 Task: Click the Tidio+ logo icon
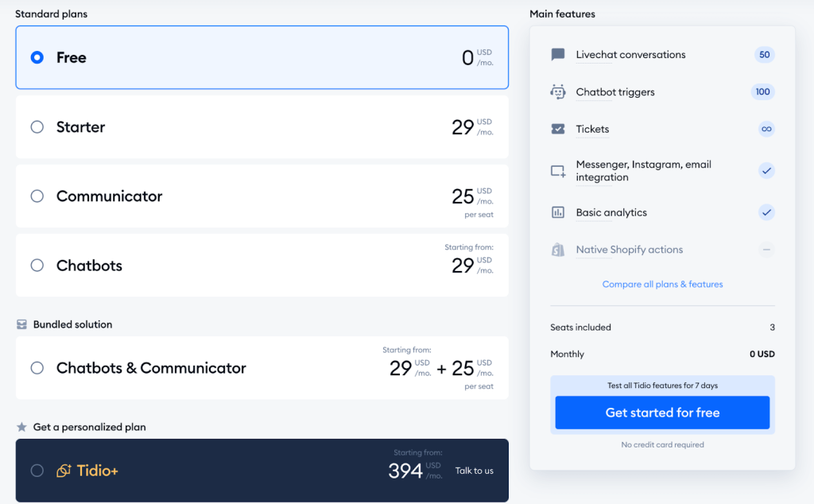pos(64,471)
